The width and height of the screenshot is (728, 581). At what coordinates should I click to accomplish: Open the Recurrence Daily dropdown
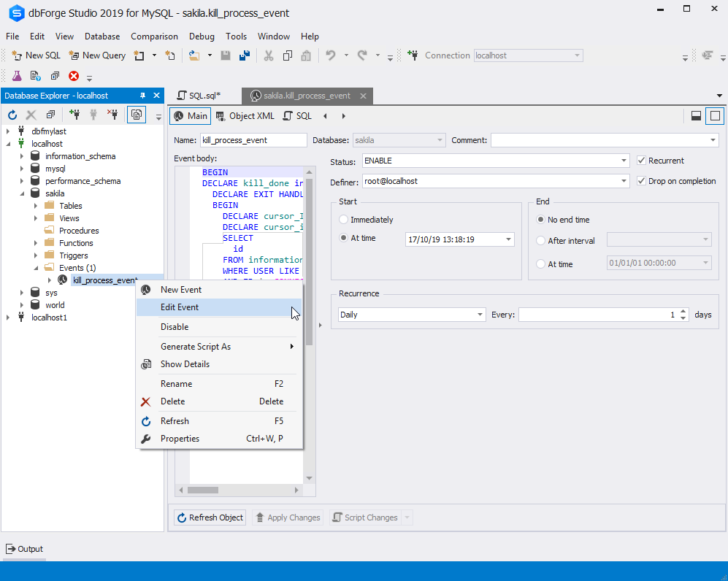coord(480,315)
